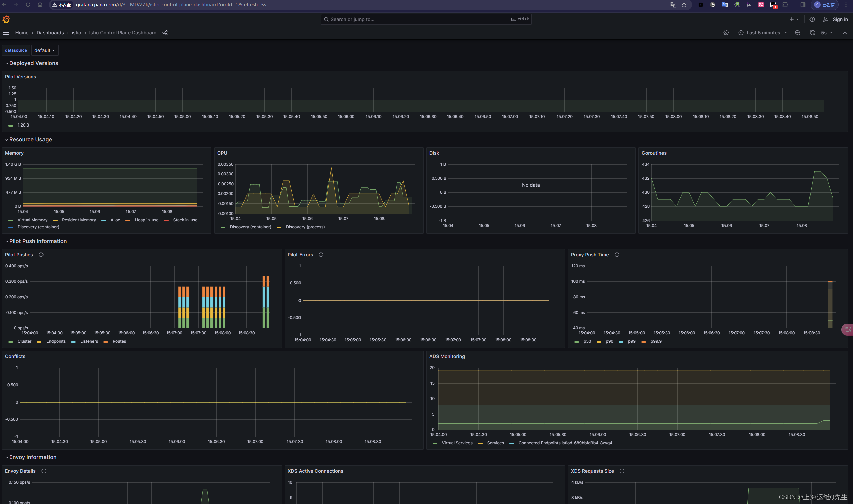
Task: Open the browser extensions puzzle icon
Action: (785, 5)
